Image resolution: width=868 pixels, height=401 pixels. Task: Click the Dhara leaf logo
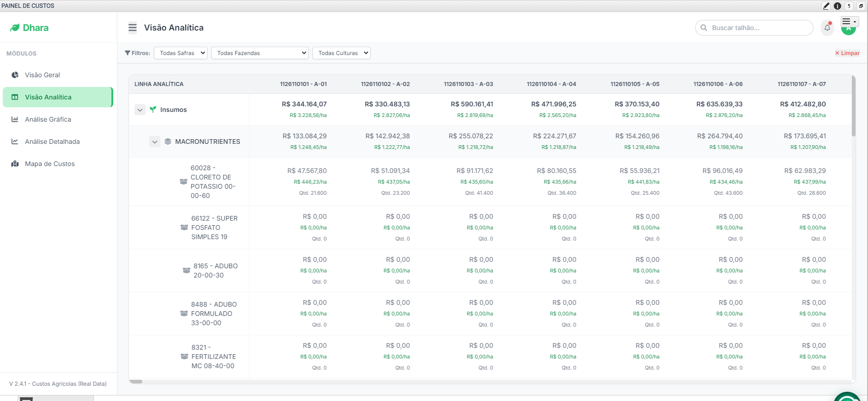(15, 28)
